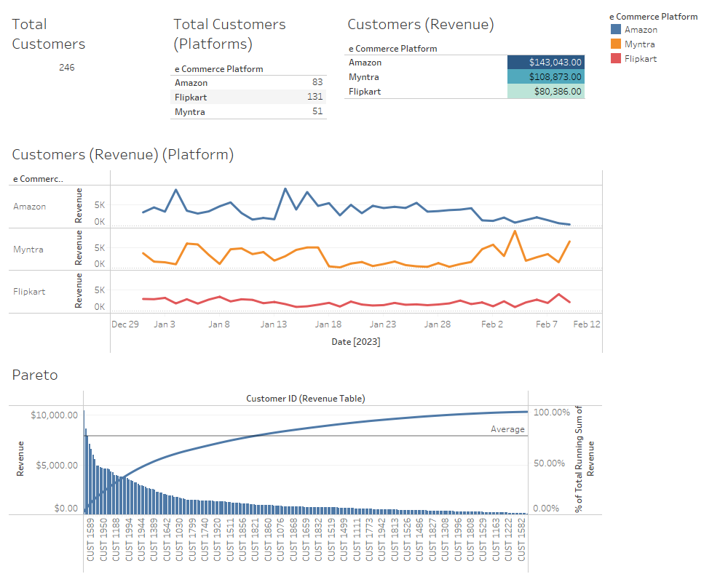Image resolution: width=728 pixels, height=582 pixels.
Task: Click the highest peak of the Myntra line
Action: point(515,231)
